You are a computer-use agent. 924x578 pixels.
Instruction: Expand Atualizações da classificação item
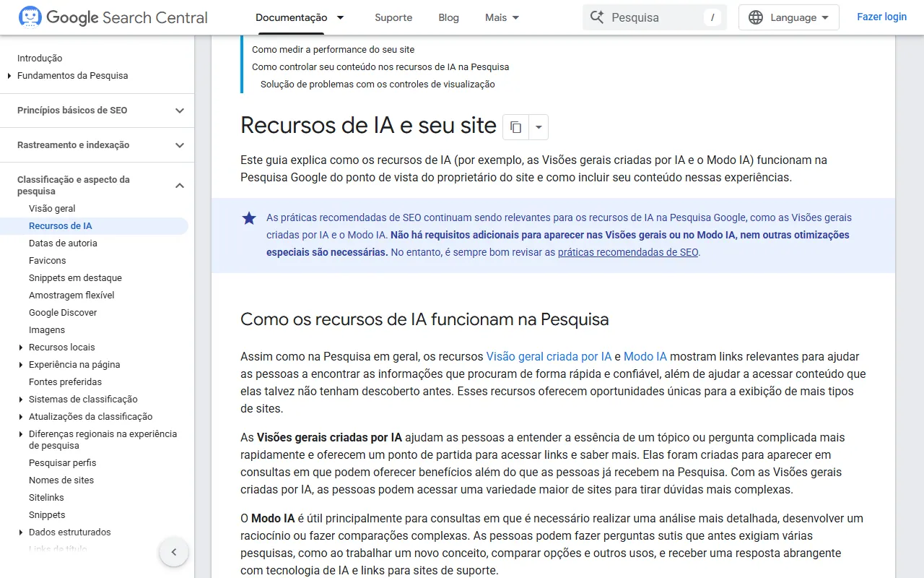pyautogui.click(x=21, y=417)
